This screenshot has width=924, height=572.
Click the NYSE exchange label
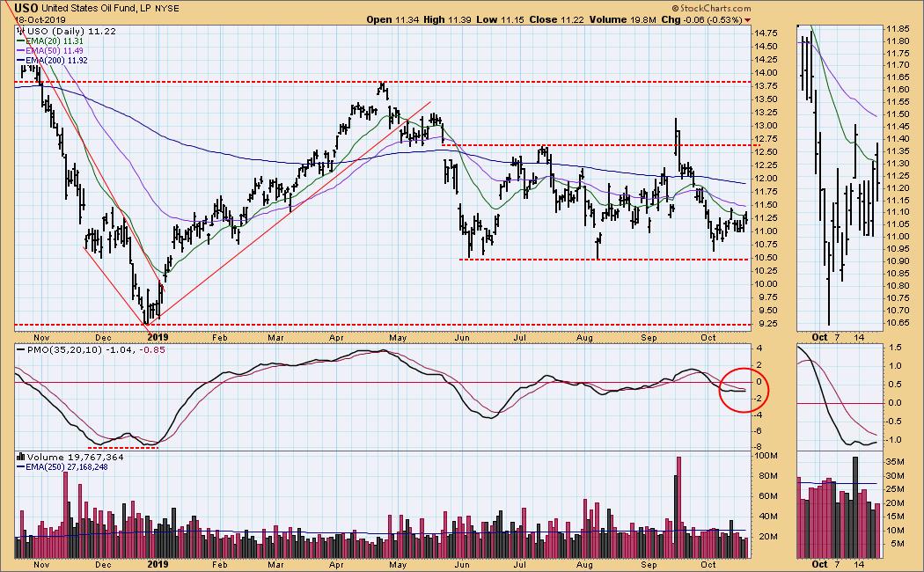pyautogui.click(x=167, y=9)
